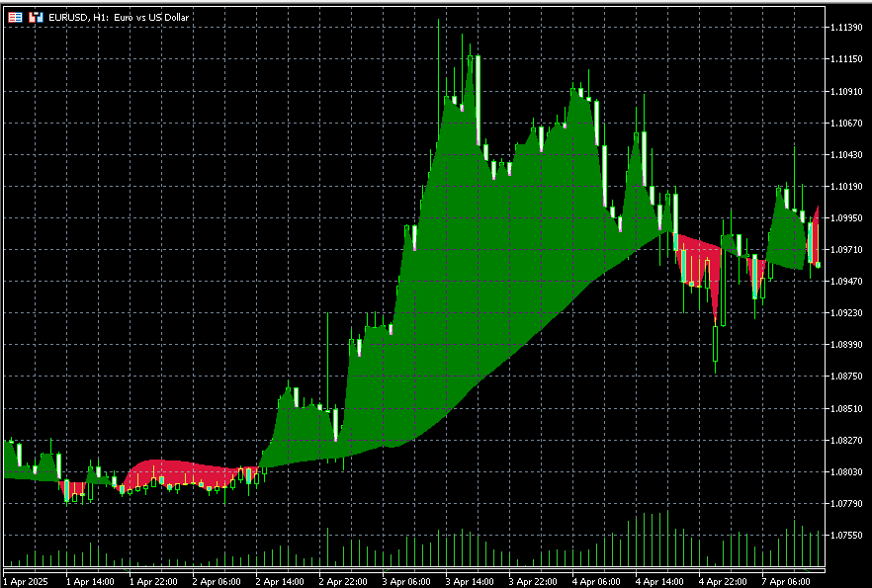Viewport: 872px width, 588px height.
Task: Click the chart title 'EURUSD, H1: Euro vs US Dollar'
Action: 119,17
